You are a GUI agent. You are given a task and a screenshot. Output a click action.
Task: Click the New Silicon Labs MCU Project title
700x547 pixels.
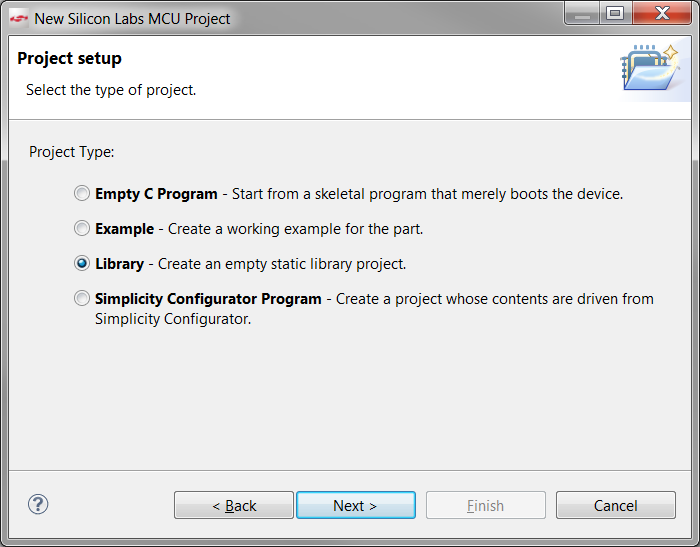(132, 19)
